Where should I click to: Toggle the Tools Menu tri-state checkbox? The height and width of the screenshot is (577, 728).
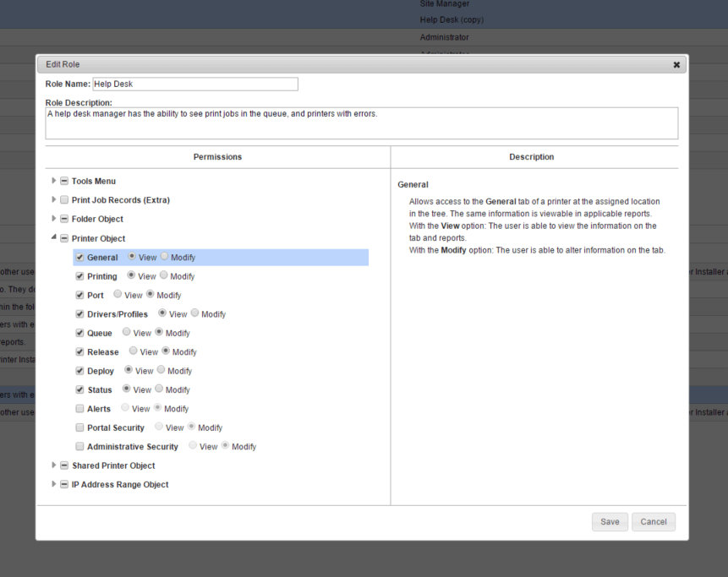click(x=64, y=182)
